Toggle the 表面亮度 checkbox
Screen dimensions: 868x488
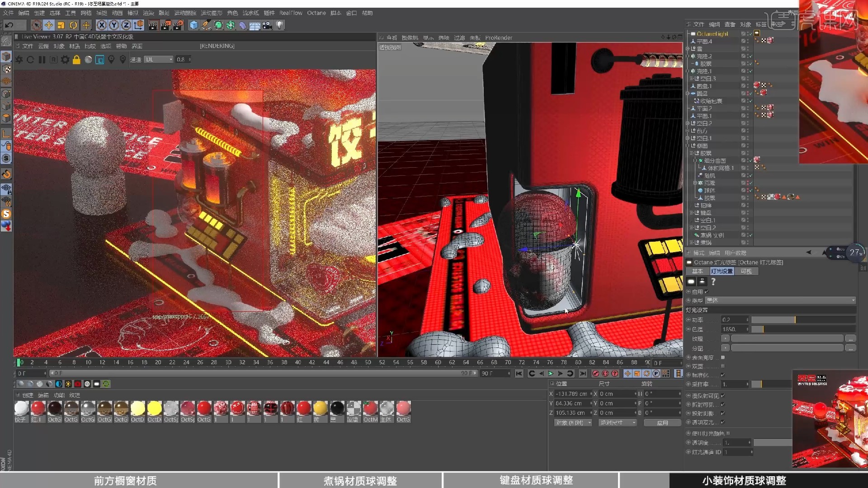pos(723,357)
